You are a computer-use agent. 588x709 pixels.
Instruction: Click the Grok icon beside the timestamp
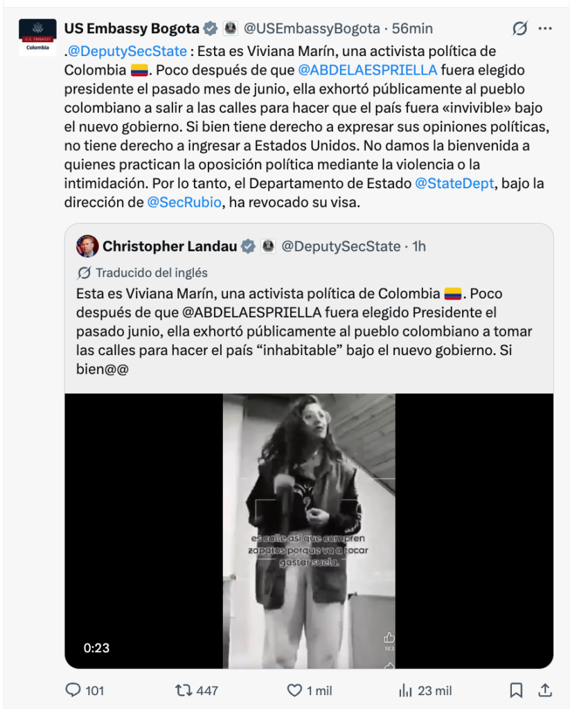point(519,28)
